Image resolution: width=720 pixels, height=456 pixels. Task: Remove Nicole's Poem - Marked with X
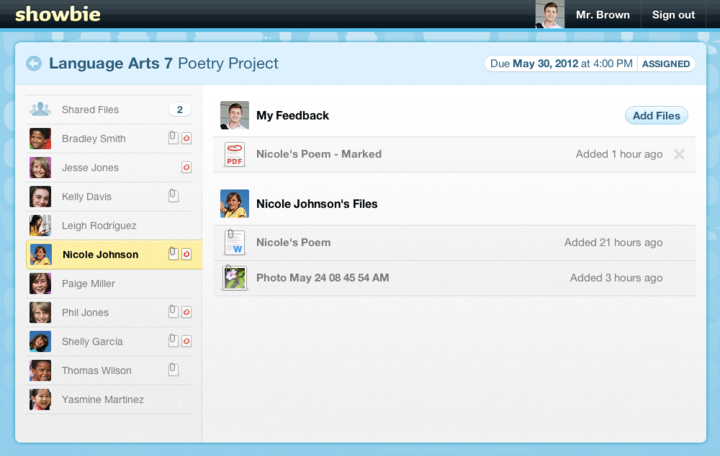click(x=679, y=154)
